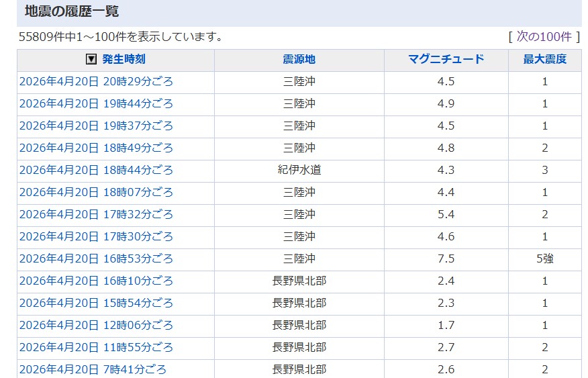Open the 15時54分 earthquake entry
Viewport: 588px width, 378px height.
96,303
